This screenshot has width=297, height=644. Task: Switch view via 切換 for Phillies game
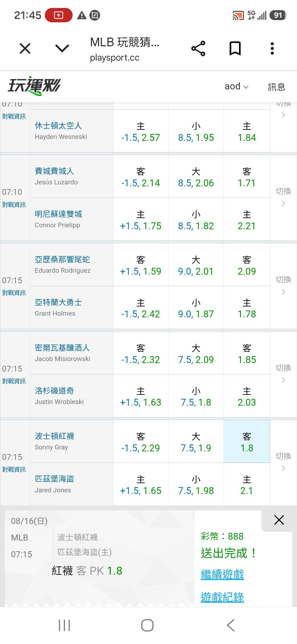[x=283, y=197]
